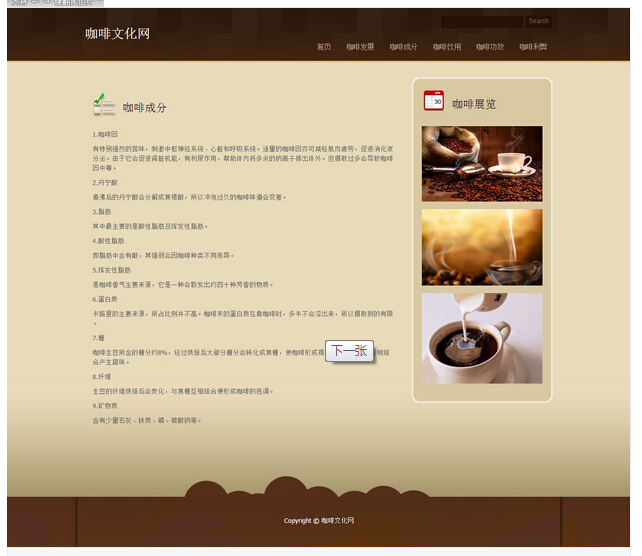
Task: Open the coffee beans and sack thumbnail
Action: [x=482, y=163]
